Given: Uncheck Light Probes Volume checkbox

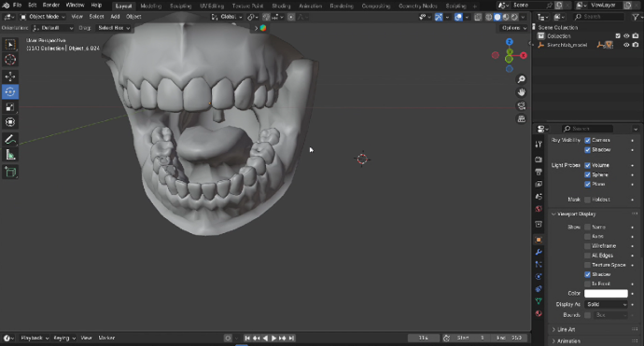Looking at the screenshot, I should click(x=587, y=165).
